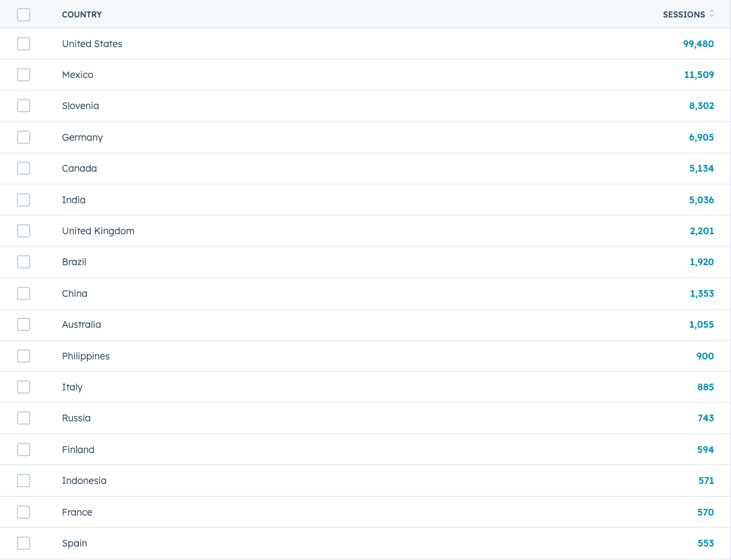Open the 8,302 sessions link for Slovenia
Viewport: 731px width, 560px height.
(701, 106)
